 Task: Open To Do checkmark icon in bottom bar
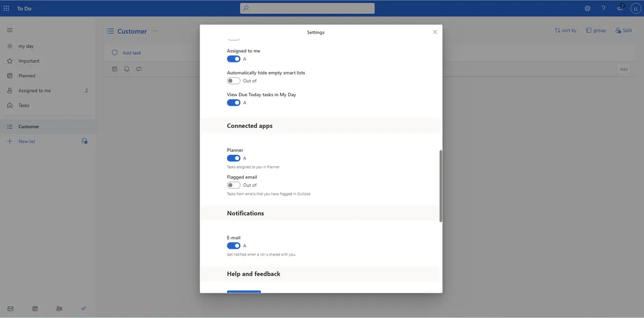[x=84, y=308]
